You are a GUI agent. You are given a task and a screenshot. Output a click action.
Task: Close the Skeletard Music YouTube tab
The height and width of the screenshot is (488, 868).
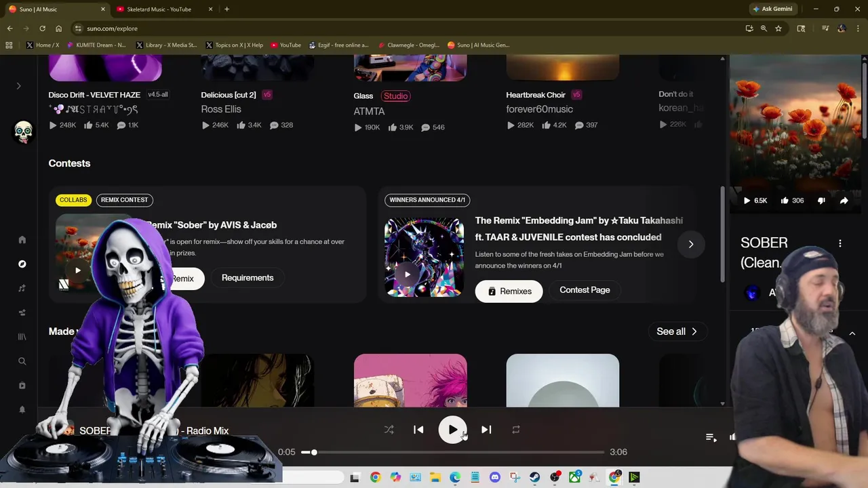coord(210,9)
